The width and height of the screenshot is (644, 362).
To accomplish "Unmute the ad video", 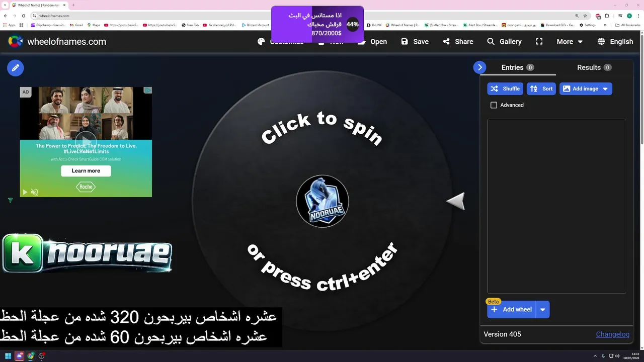I will [34, 192].
